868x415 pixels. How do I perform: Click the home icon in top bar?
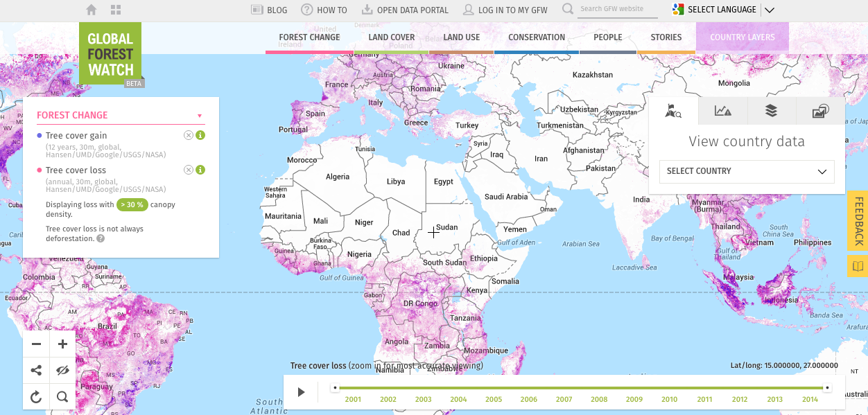pyautogui.click(x=91, y=10)
